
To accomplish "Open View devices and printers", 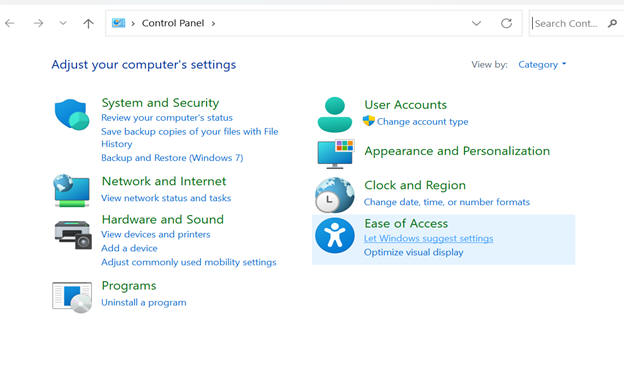I will [x=156, y=234].
